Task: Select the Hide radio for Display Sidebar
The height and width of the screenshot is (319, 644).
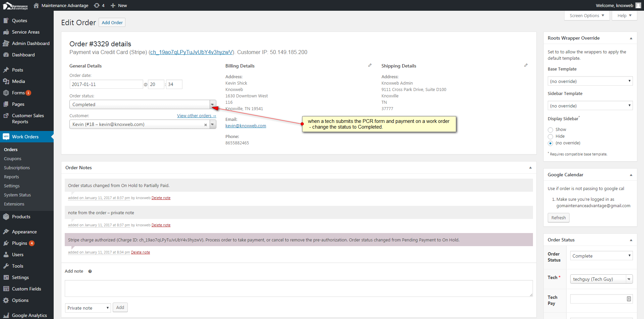Action: [x=550, y=137]
